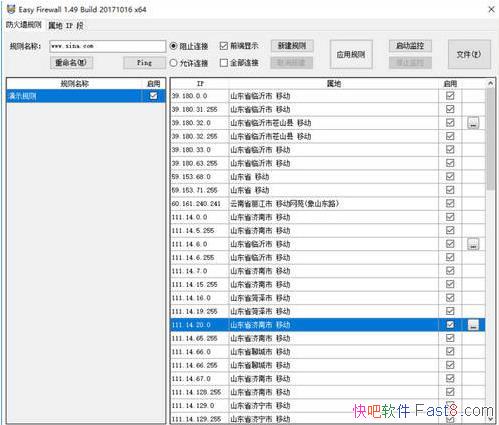Viewport: 499px width, 425px height.
Task: Click the IP list vertical scrollbar thumb
Action: tap(490, 139)
